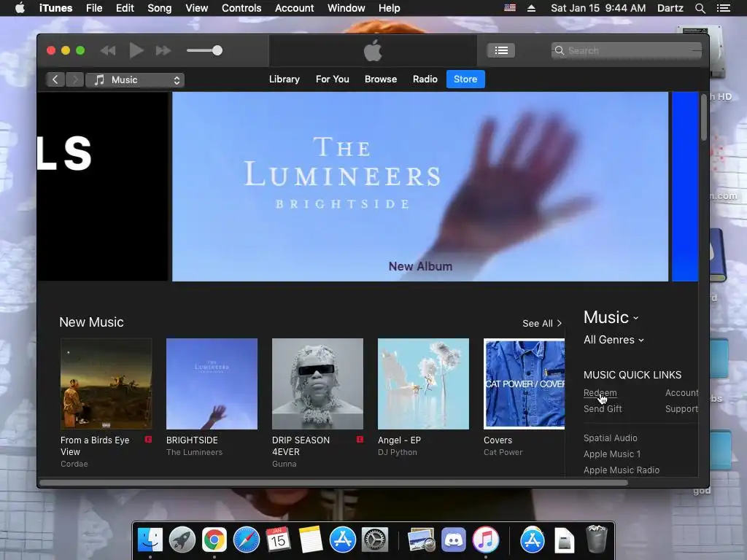Go forward with the right chevron button
The width and height of the screenshot is (747, 560).
click(75, 79)
